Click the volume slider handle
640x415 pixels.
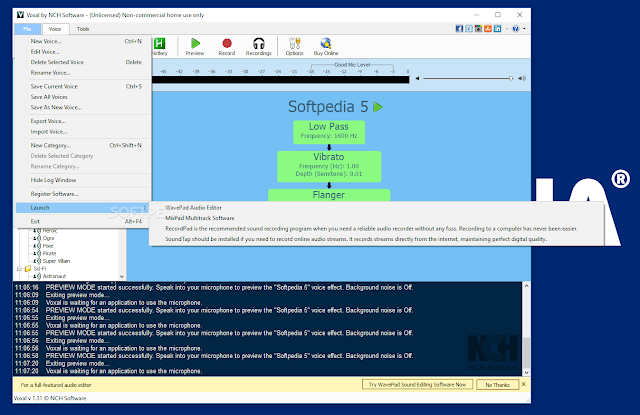511,78
